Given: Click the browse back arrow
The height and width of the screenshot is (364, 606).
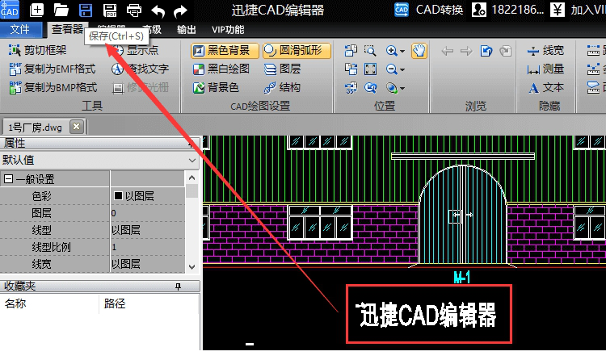Looking at the screenshot, I should (447, 51).
